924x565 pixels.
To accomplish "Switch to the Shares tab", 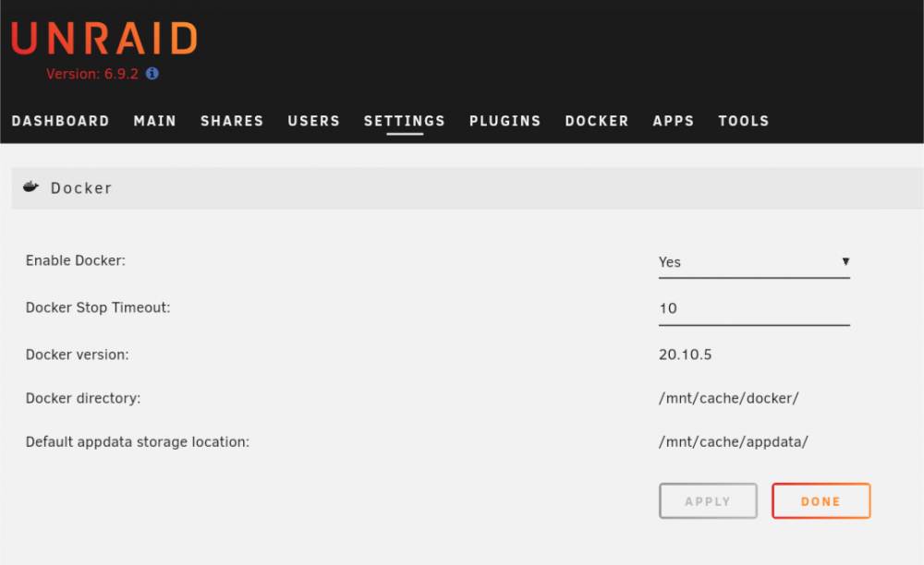I will [232, 121].
